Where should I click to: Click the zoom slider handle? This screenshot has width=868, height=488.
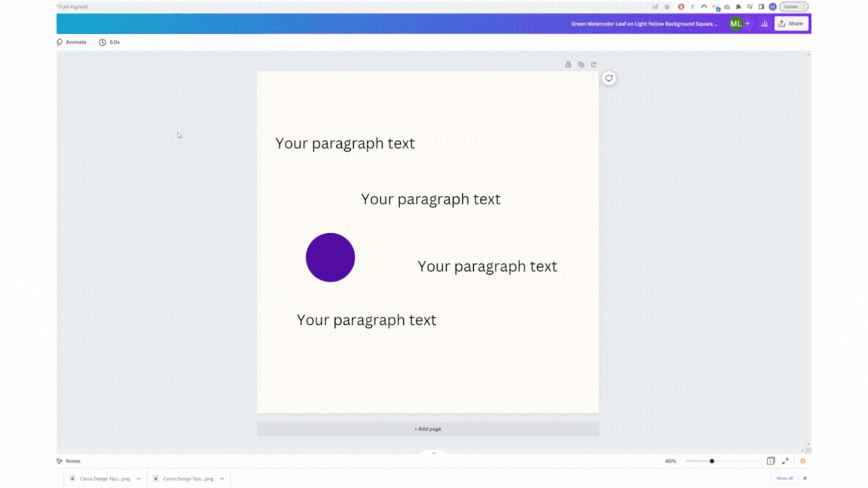tap(712, 461)
